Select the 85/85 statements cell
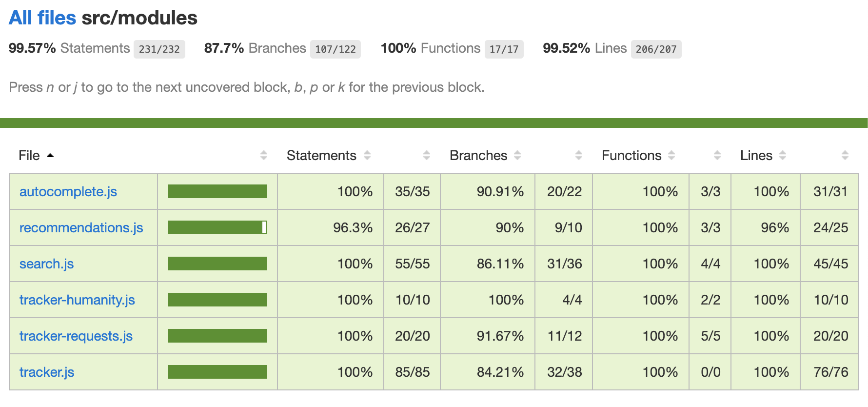This screenshot has height=407, width=868. 413,372
